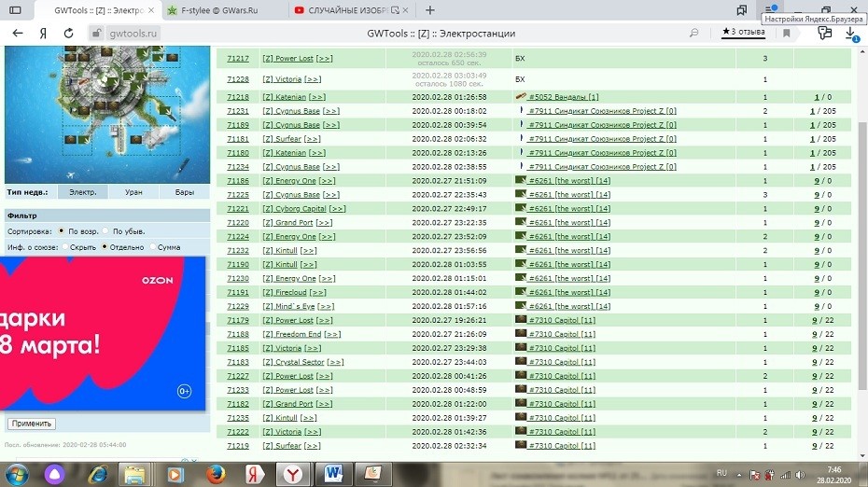Click the scrollbar down arrow
This screenshot has width=868, height=487.
(x=862, y=456)
